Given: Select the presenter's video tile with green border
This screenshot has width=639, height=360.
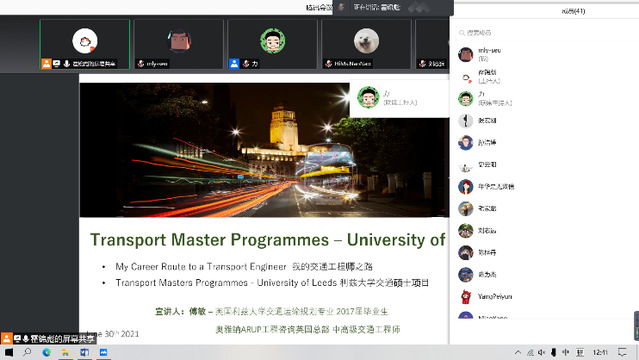Looking at the screenshot, I should pos(85,44).
